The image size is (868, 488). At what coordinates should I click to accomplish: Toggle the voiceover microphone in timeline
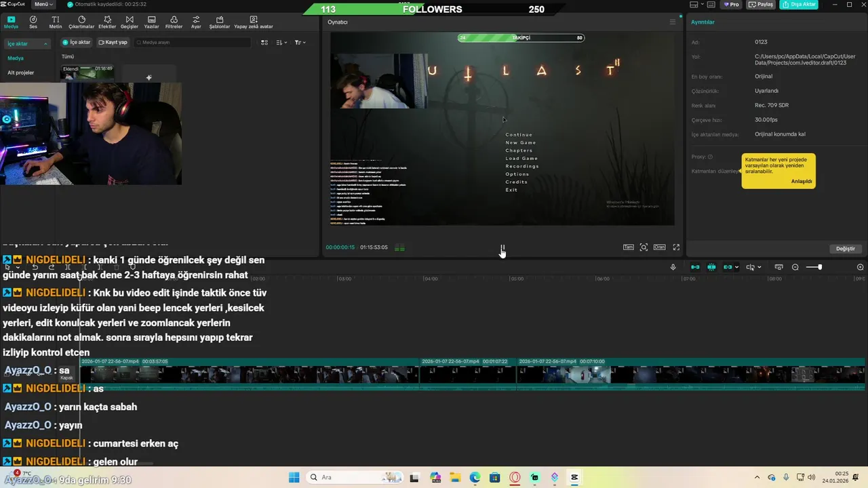[673, 267]
